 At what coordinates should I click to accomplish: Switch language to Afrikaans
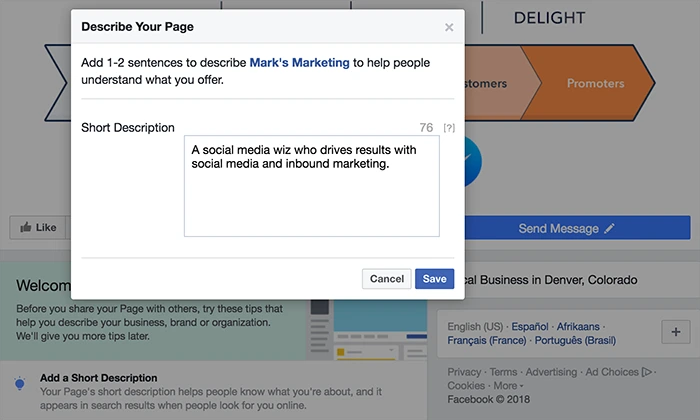pos(578,327)
